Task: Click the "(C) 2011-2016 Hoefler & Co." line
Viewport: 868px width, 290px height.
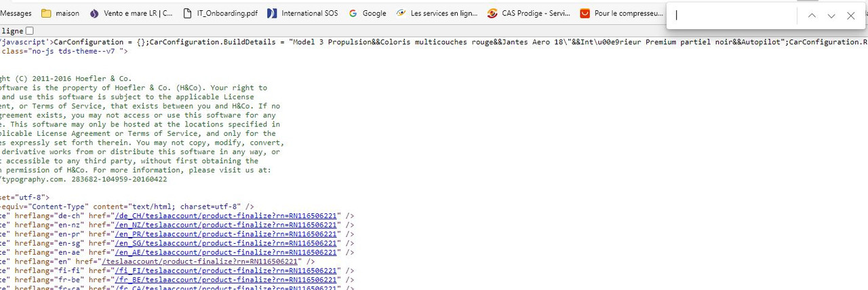Action: [66, 79]
